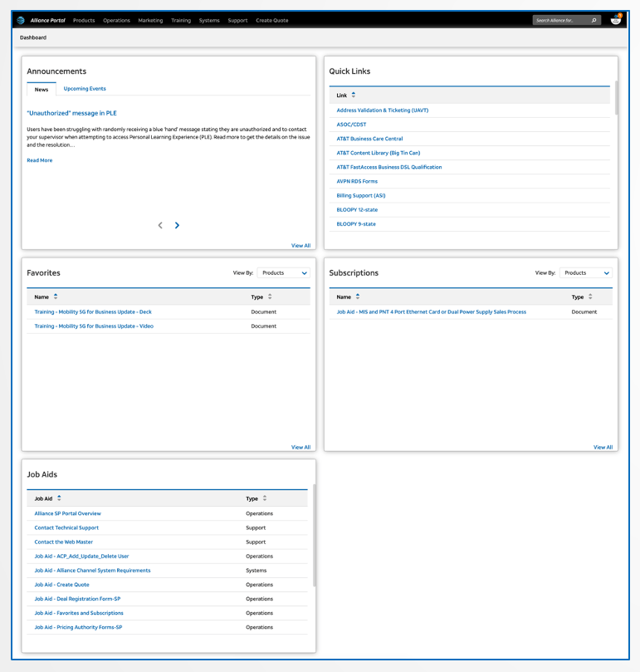Switch to the Upcoming Events tab
The width and height of the screenshot is (640, 672).
85,89
